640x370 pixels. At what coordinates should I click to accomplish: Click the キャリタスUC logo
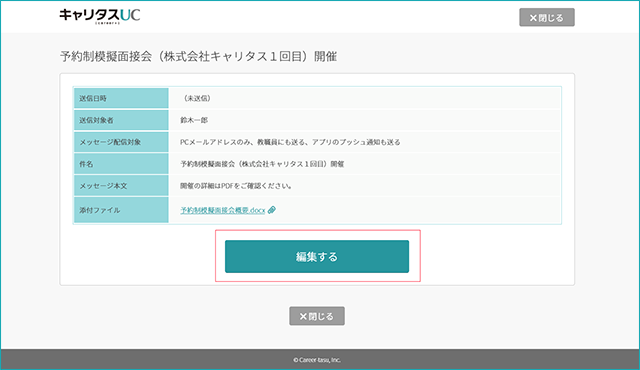click(100, 16)
